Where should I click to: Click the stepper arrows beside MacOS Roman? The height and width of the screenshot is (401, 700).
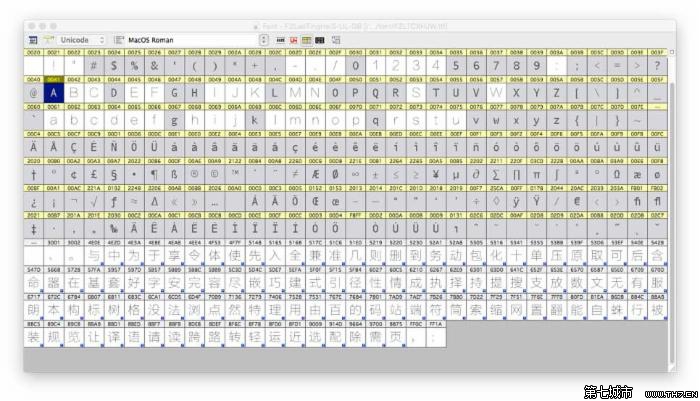point(265,40)
